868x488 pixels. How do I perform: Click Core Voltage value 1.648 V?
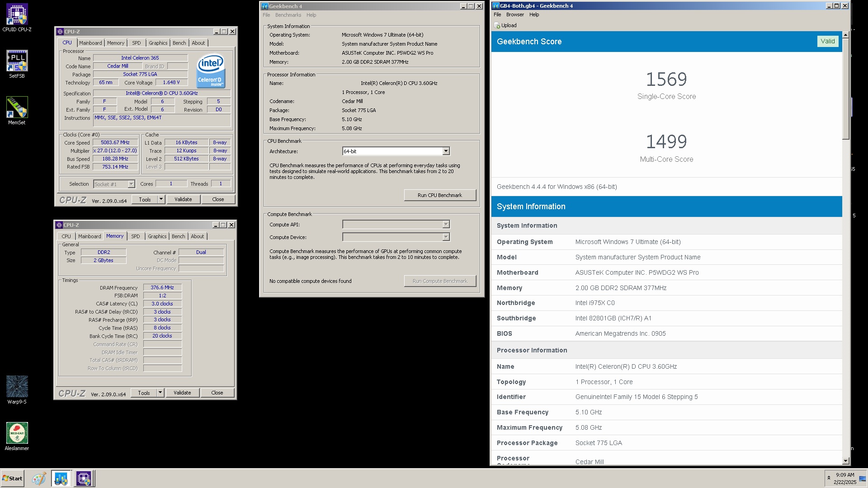click(x=171, y=82)
